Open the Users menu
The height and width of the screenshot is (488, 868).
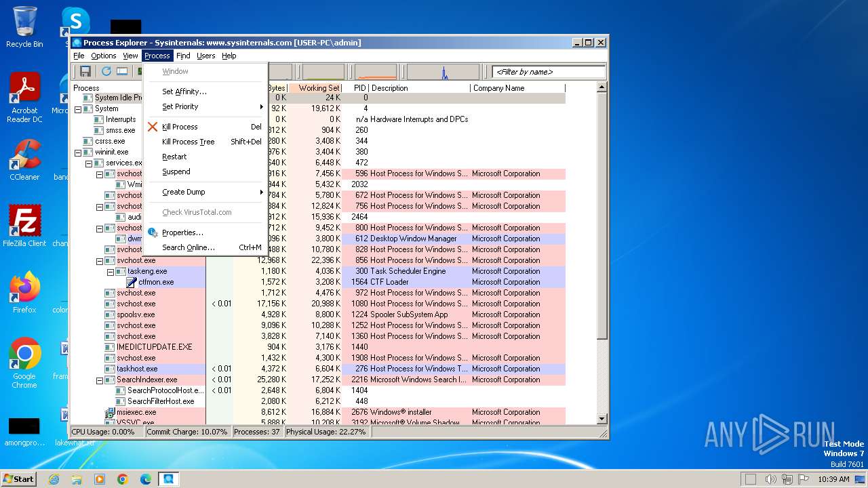206,56
